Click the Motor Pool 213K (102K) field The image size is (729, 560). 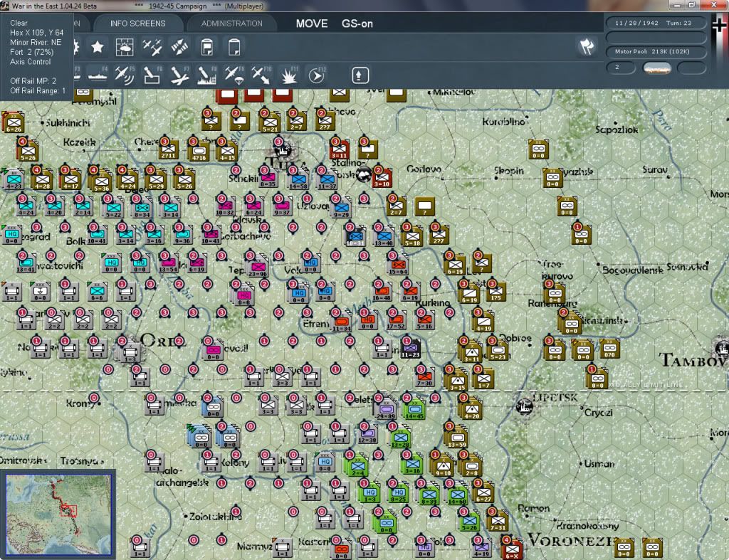click(x=656, y=51)
